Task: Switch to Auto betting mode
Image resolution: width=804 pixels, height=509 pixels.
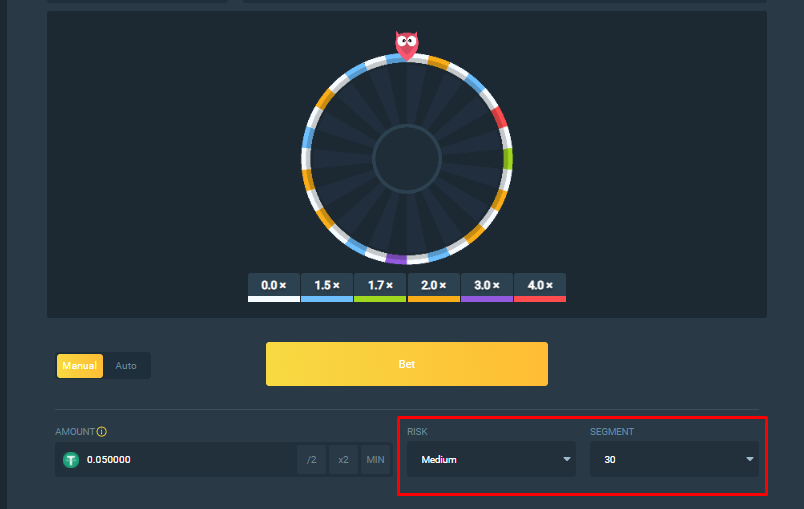Action: tap(126, 366)
